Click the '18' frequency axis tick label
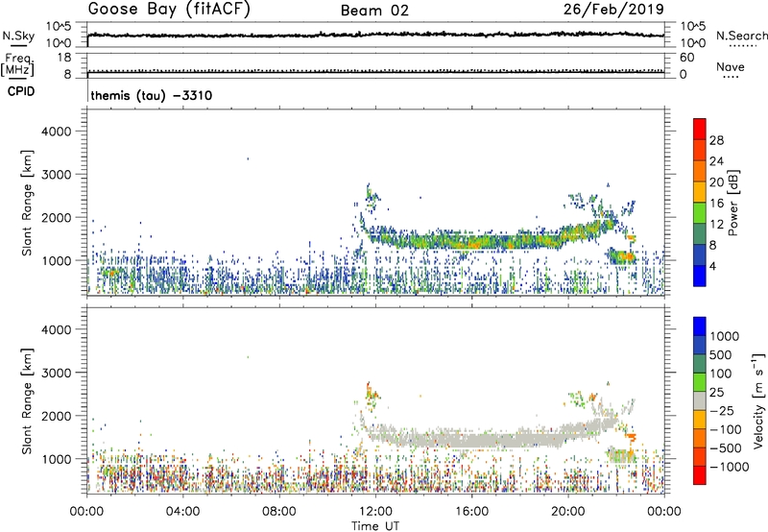The height and width of the screenshot is (532, 768). pyautogui.click(x=63, y=58)
